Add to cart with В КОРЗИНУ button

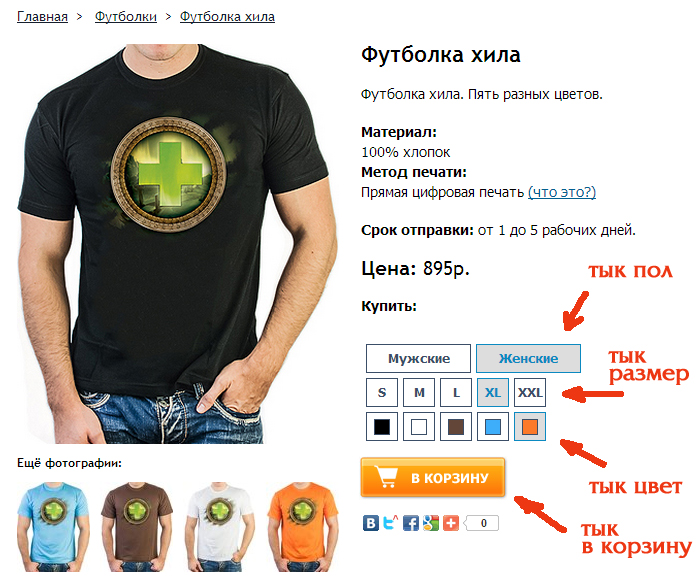433,477
